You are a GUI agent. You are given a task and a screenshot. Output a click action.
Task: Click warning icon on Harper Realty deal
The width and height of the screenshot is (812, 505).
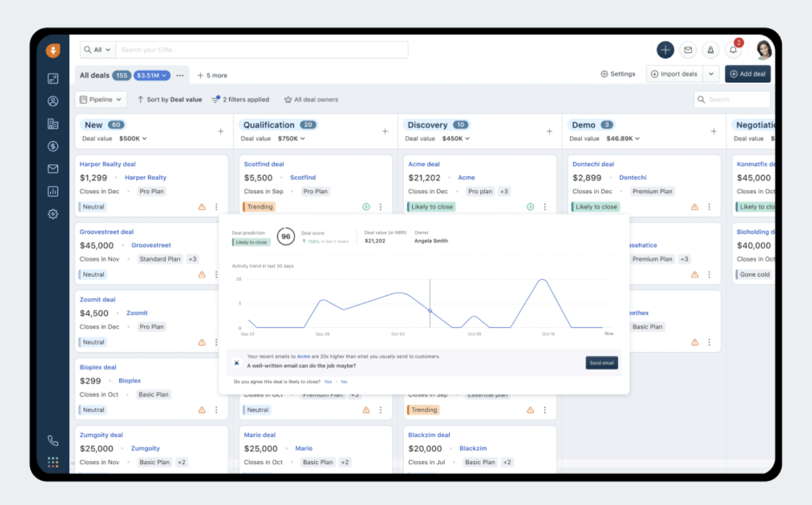click(x=202, y=207)
